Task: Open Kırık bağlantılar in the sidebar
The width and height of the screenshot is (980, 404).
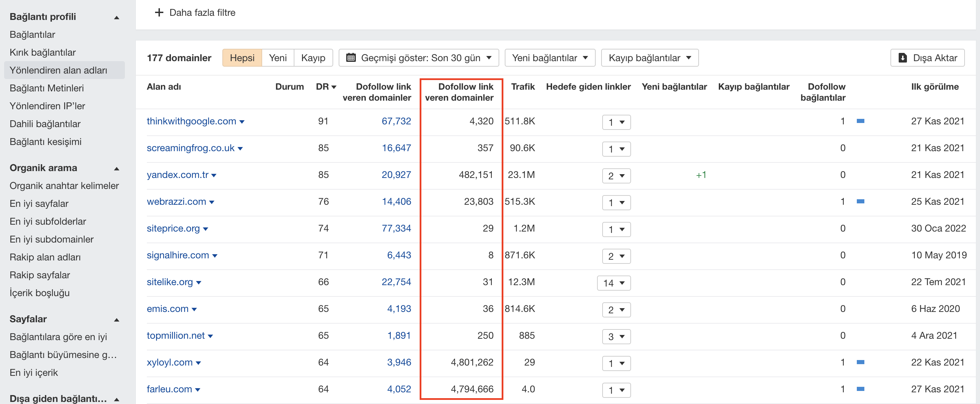Action: pyautogui.click(x=43, y=53)
